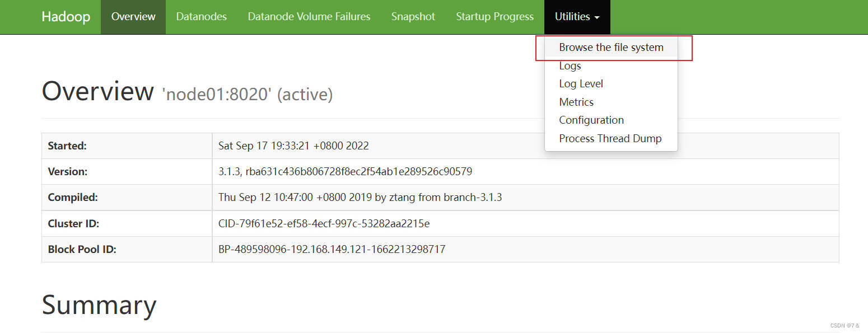Switch to the Datanodes tab
This screenshot has width=868, height=333.
(x=202, y=17)
